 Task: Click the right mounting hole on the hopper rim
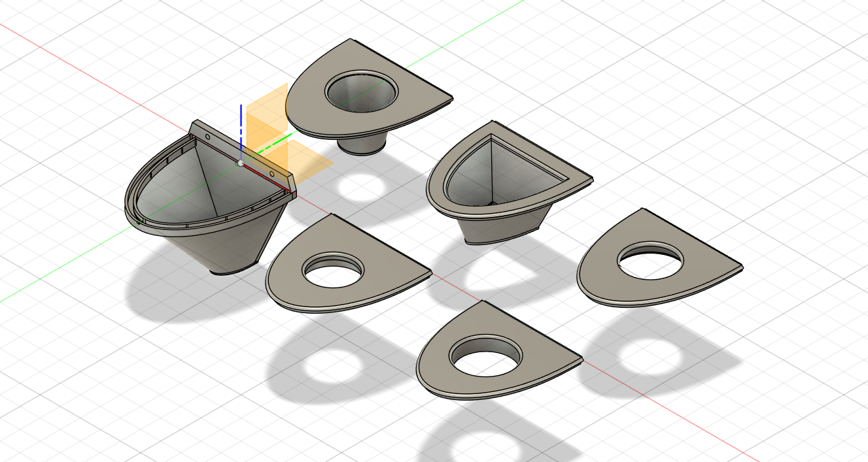(x=273, y=174)
